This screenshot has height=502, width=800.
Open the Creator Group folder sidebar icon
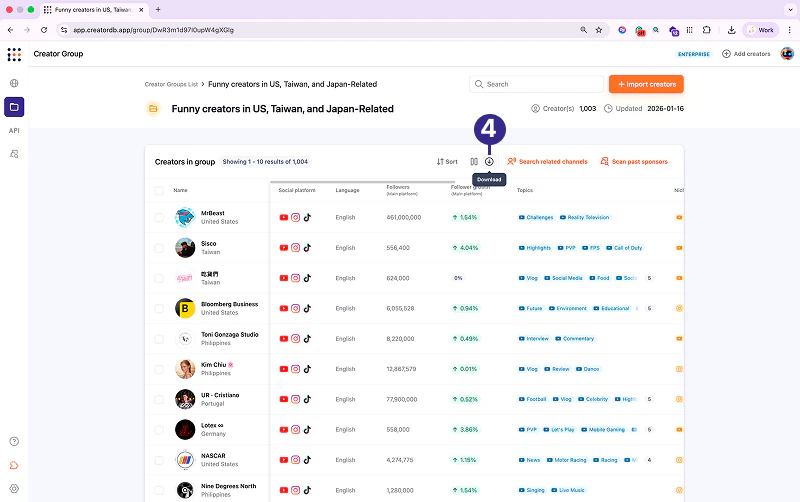coord(14,107)
